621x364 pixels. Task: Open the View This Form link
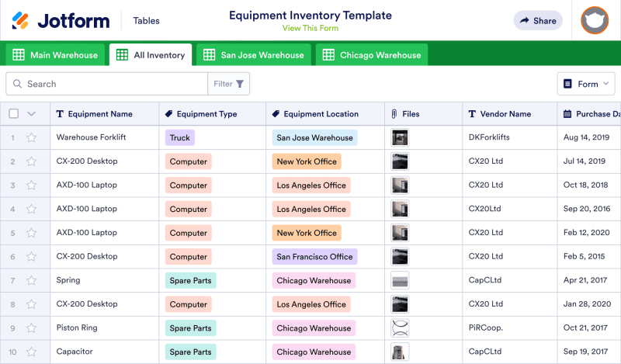click(x=310, y=29)
